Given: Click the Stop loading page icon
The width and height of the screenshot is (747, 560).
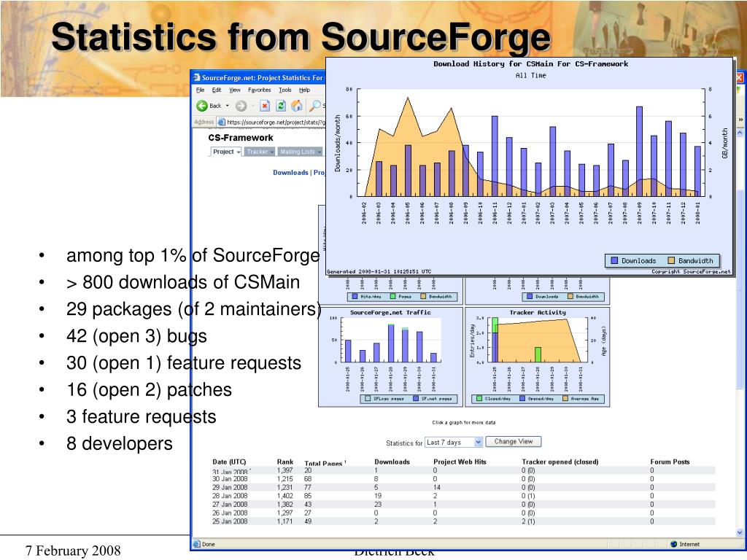Looking at the screenshot, I should tap(265, 106).
